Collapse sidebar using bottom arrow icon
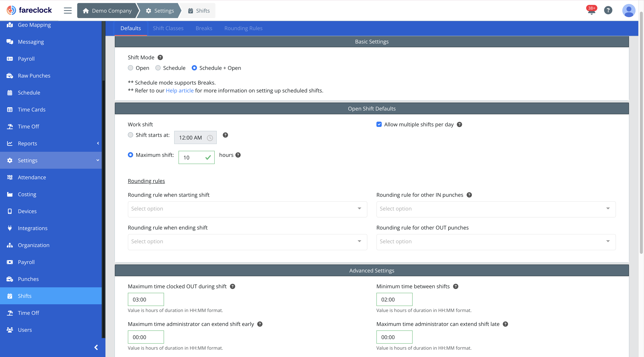 tap(96, 347)
